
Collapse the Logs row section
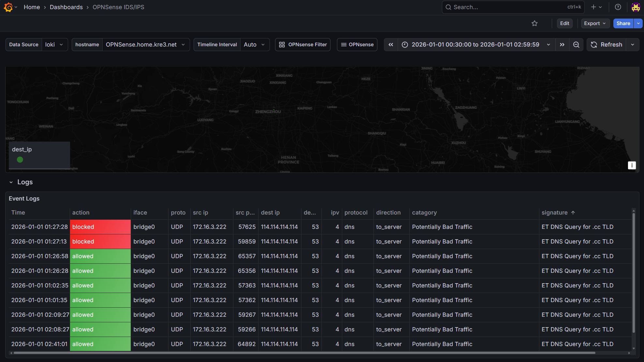click(11, 182)
